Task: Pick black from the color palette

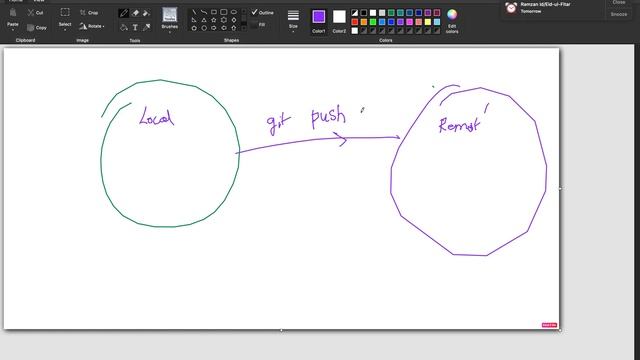Action: [x=364, y=13]
